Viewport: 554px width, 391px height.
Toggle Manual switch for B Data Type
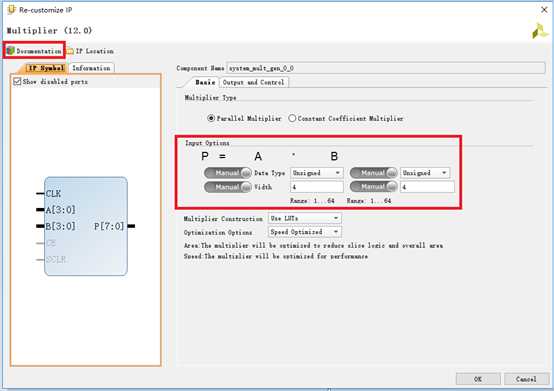pyautogui.click(x=373, y=173)
